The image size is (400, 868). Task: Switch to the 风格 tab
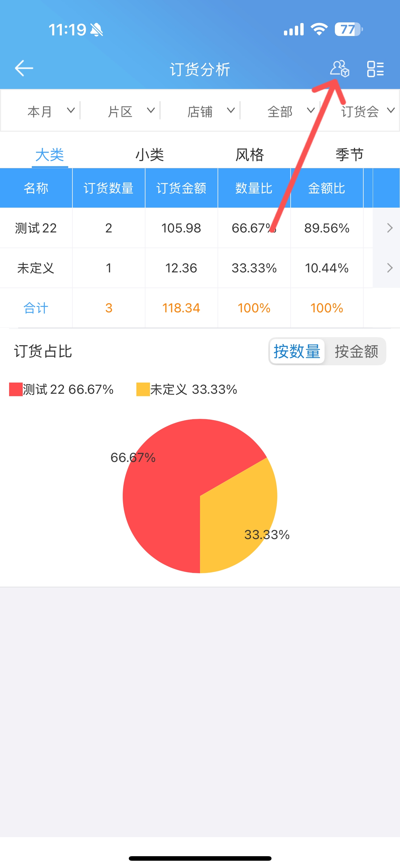[x=250, y=155]
